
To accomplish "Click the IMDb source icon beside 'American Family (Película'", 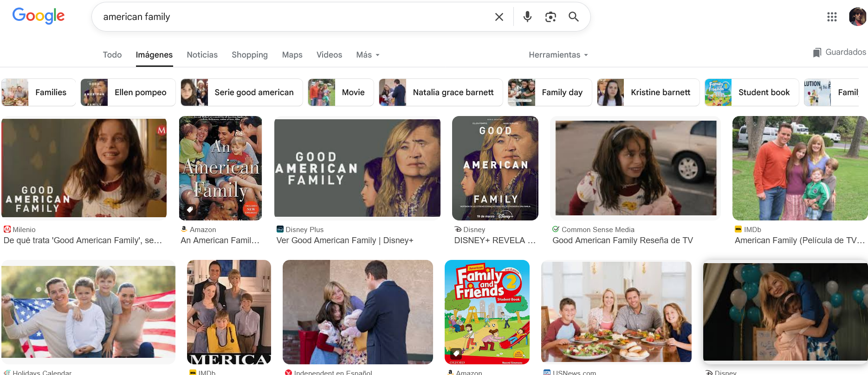I will (x=738, y=229).
